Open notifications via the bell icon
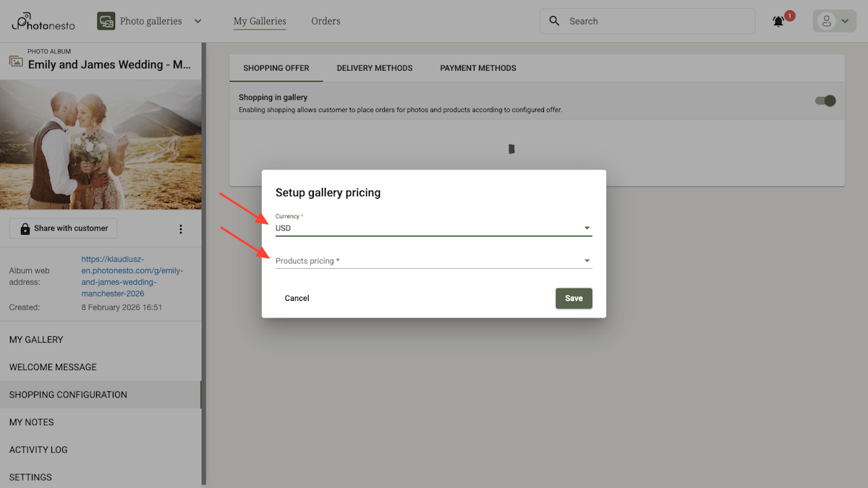Viewport: 868px width, 488px height. pyautogui.click(x=778, y=21)
